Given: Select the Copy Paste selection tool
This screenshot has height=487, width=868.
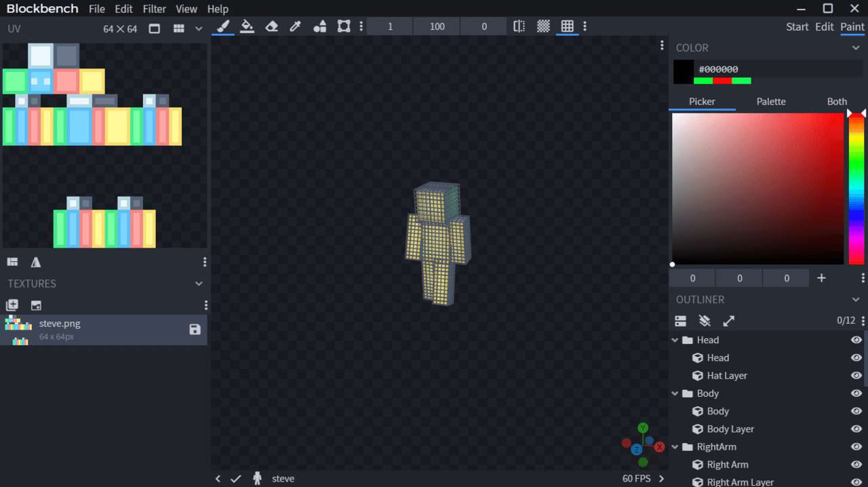Looking at the screenshot, I should (344, 26).
